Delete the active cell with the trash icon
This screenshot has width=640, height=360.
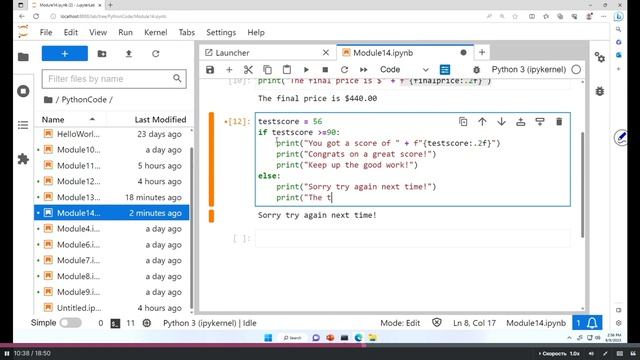click(x=559, y=122)
